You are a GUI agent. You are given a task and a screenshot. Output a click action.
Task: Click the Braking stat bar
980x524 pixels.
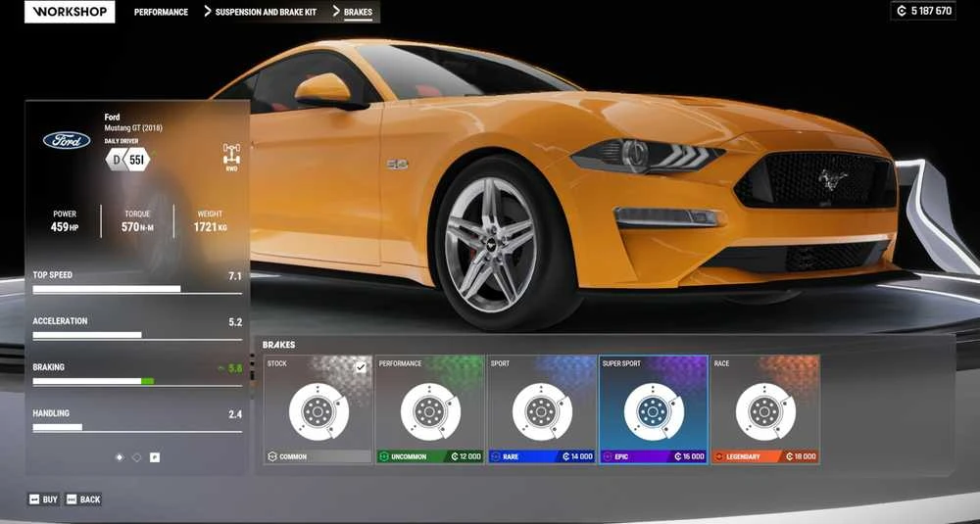click(137, 382)
